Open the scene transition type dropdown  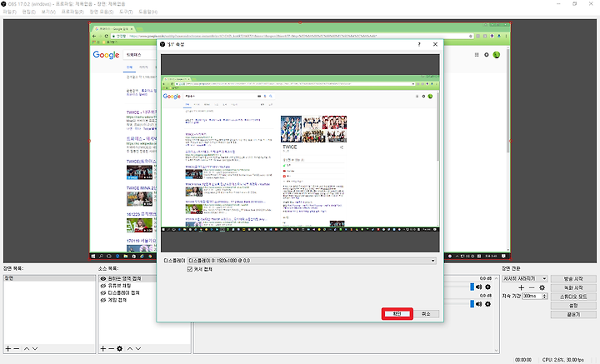pos(525,278)
